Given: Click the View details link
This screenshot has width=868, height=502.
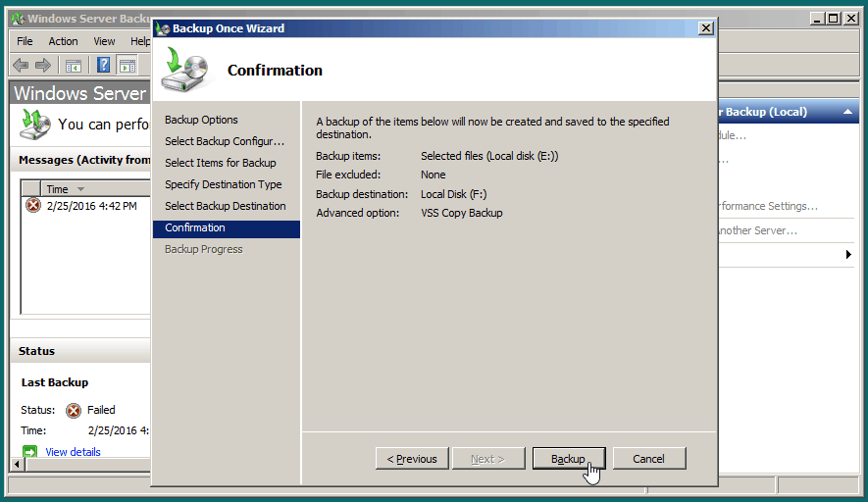Looking at the screenshot, I should (x=74, y=452).
